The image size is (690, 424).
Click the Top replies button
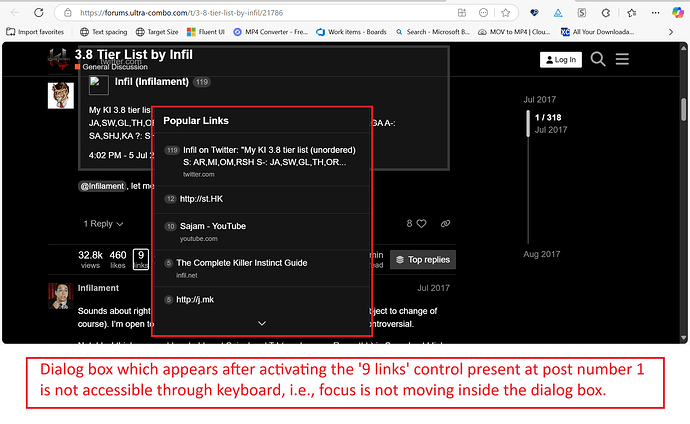click(x=423, y=260)
